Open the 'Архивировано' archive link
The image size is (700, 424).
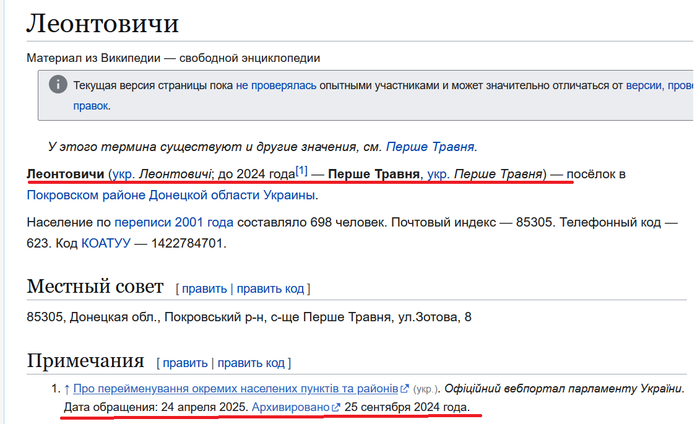coord(290,407)
